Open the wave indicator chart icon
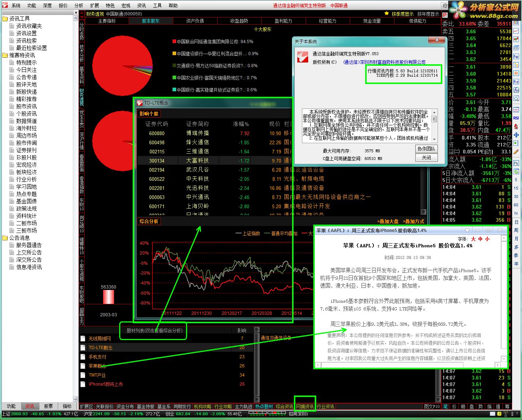522x420 pixels. click(x=516, y=110)
